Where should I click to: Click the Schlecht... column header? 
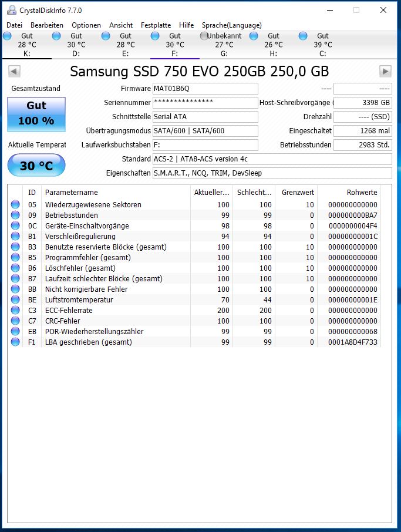254,192
